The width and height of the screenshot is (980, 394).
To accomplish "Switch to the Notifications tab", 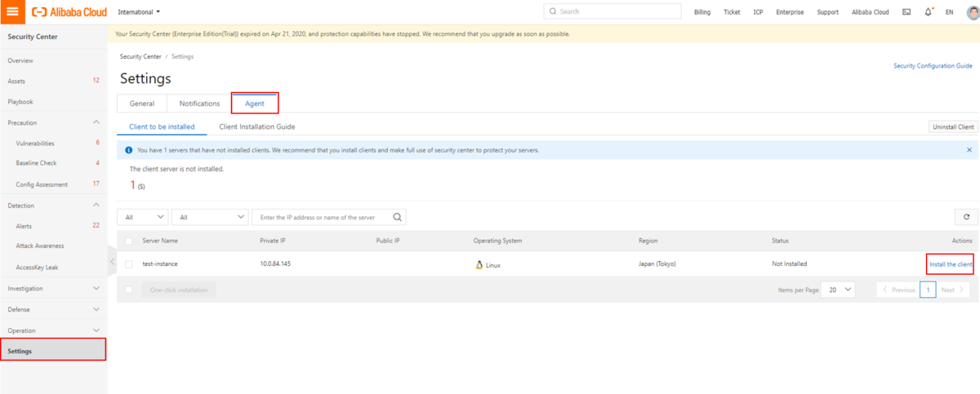I will (x=199, y=104).
